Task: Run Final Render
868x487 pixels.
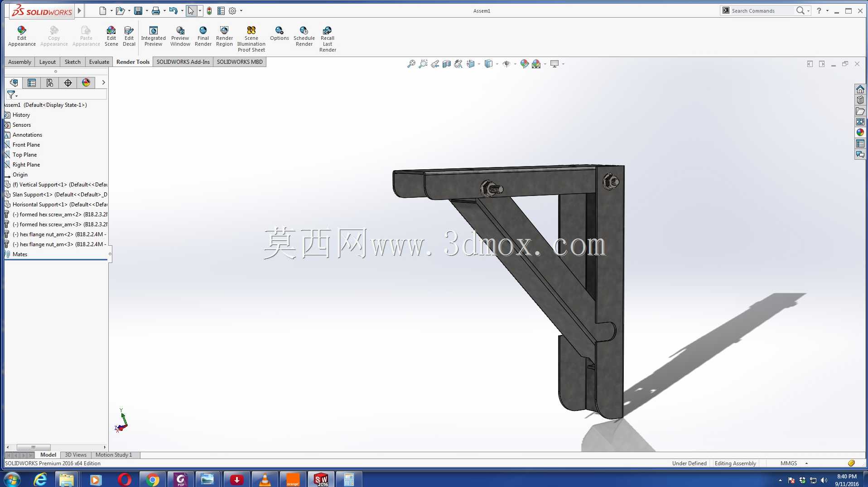Action: click(x=203, y=36)
